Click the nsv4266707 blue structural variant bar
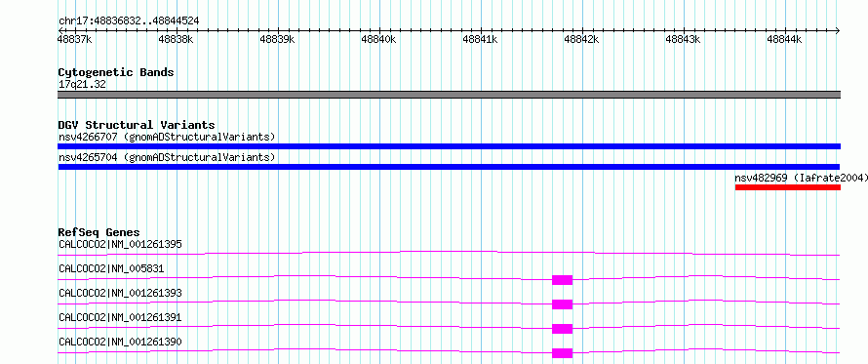868x364 pixels. pos(449,146)
